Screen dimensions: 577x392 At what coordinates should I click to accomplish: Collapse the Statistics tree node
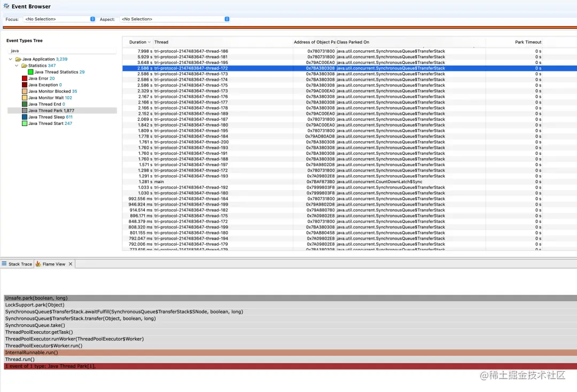(x=17, y=66)
